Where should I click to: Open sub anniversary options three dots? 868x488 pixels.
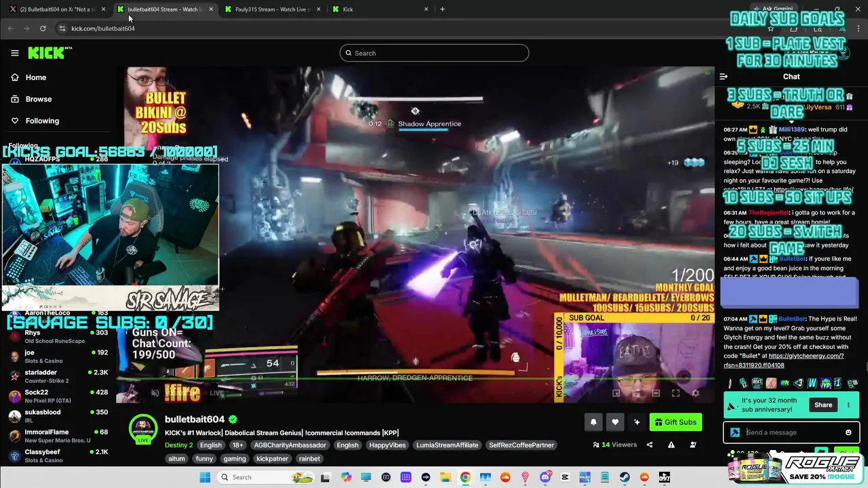pyautogui.click(x=848, y=405)
